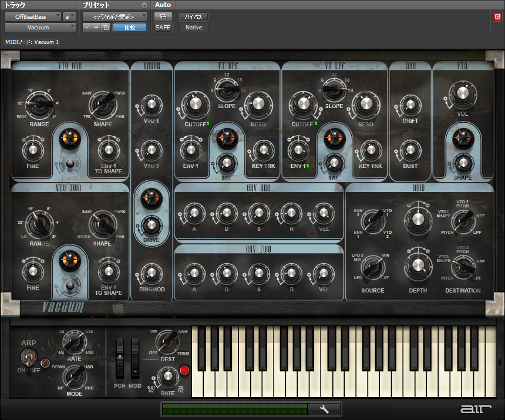Click the VTA SHAPE knob

pos(463,163)
